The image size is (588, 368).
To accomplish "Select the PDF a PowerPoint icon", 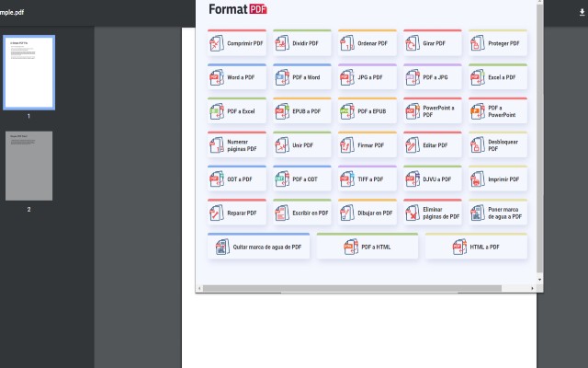I will (x=478, y=111).
